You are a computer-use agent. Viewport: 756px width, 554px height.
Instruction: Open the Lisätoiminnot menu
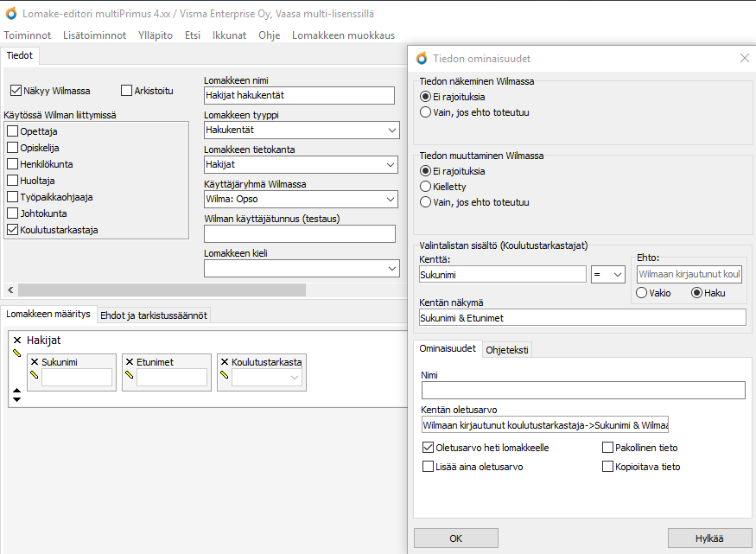coord(94,35)
